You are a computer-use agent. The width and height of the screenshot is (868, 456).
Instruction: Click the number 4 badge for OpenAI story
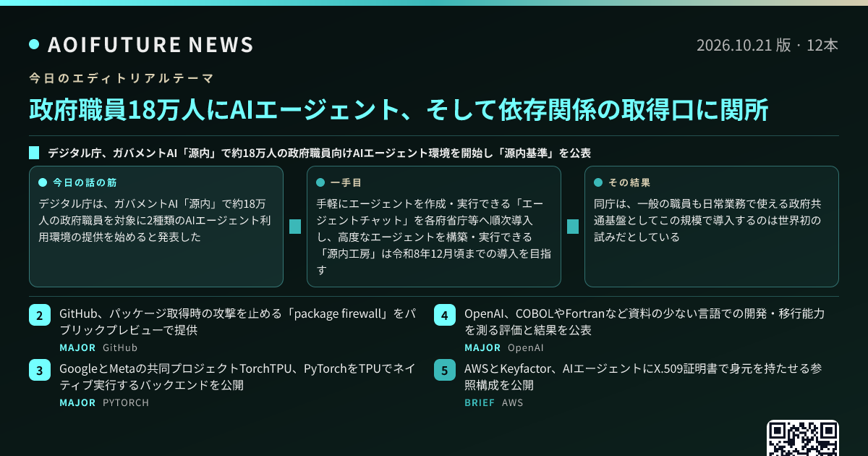[x=445, y=316]
